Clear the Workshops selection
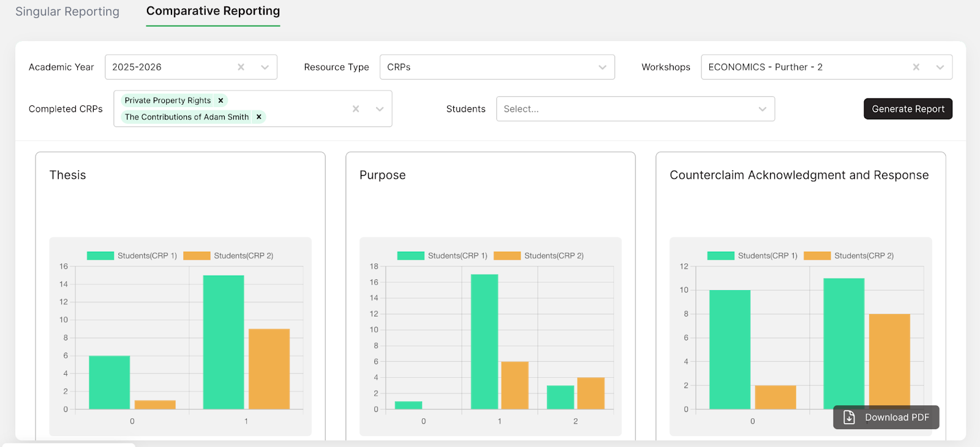This screenshot has height=447, width=980. pyautogui.click(x=916, y=67)
